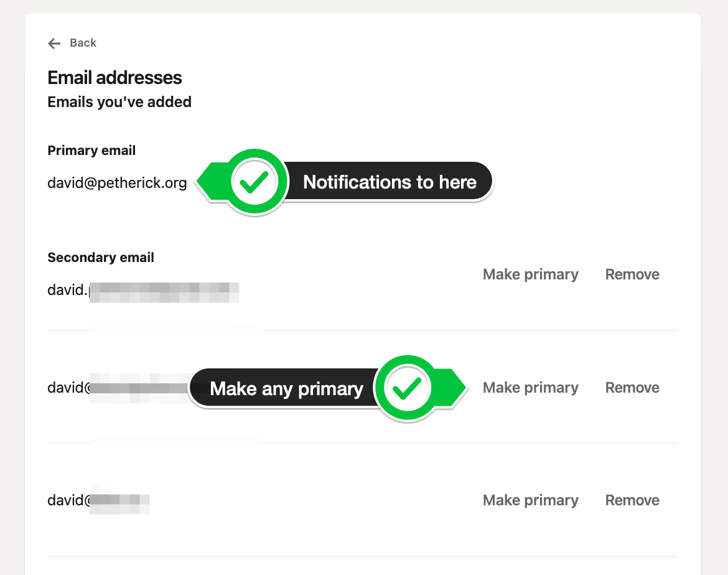Image resolution: width=728 pixels, height=575 pixels.
Task: Click the Emails you've added subheading
Action: click(x=119, y=101)
